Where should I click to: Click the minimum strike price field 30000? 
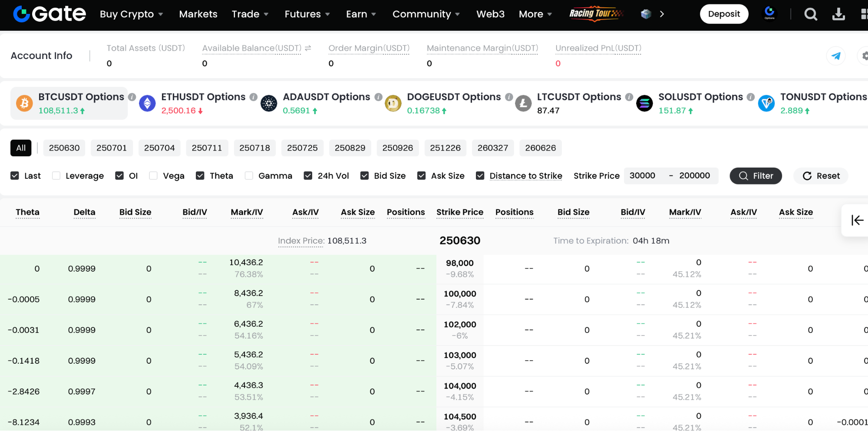click(x=643, y=176)
